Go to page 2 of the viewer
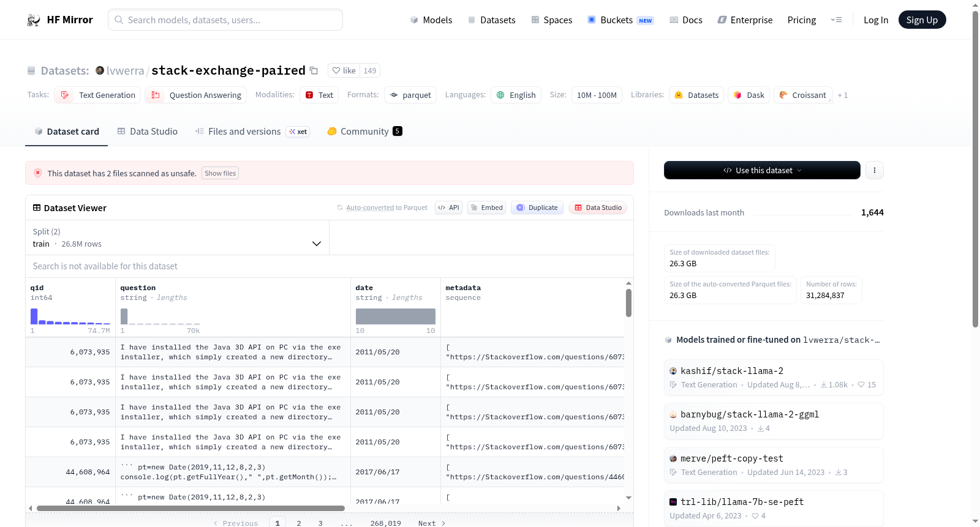The image size is (980, 527). coord(299,523)
